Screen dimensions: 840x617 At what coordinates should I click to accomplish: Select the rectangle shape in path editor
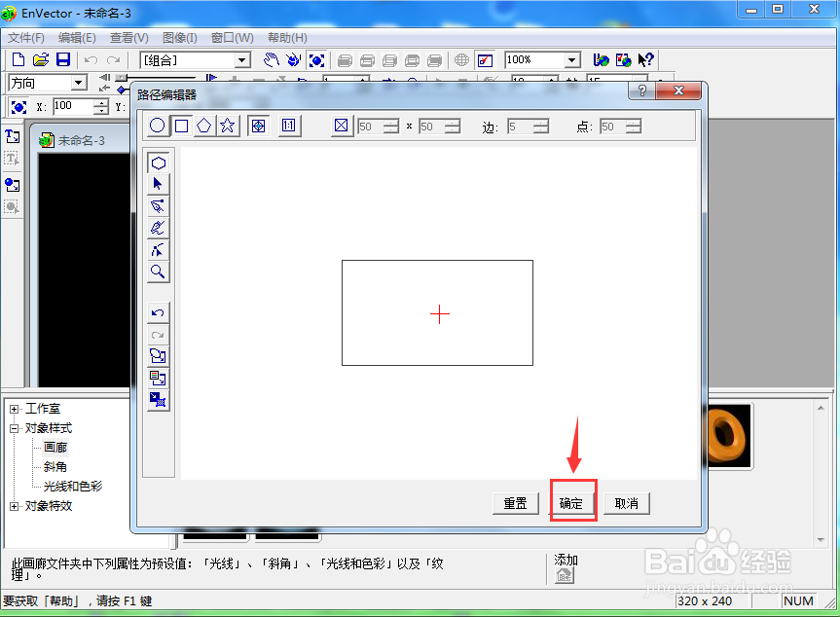coord(182,126)
